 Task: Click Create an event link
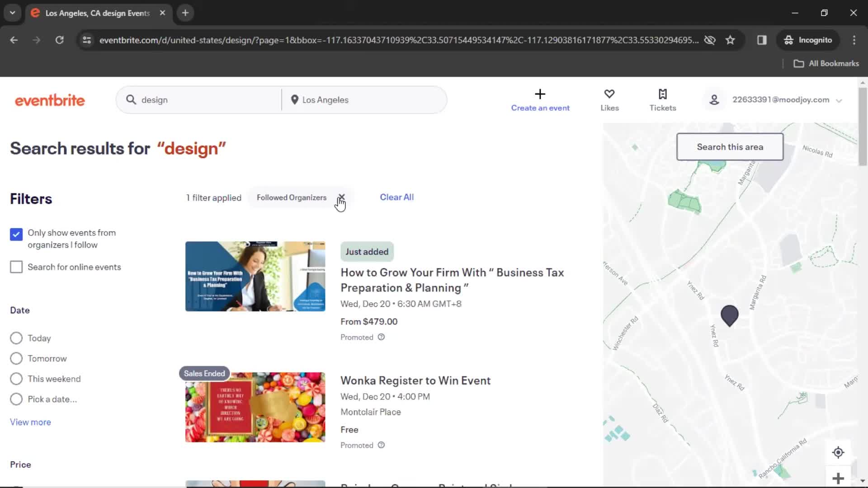pyautogui.click(x=540, y=108)
